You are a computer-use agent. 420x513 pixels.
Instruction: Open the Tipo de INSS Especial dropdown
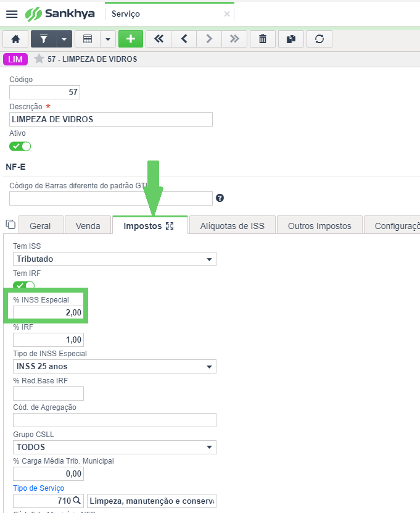tap(114, 367)
